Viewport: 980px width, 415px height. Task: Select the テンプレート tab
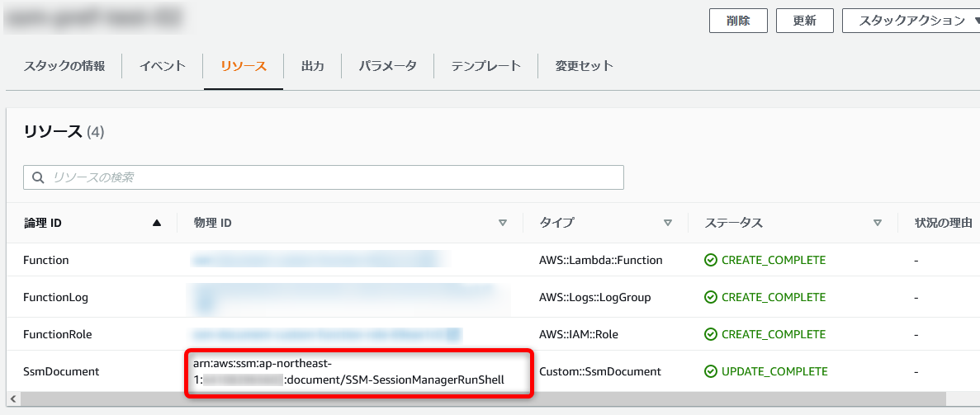coord(486,66)
